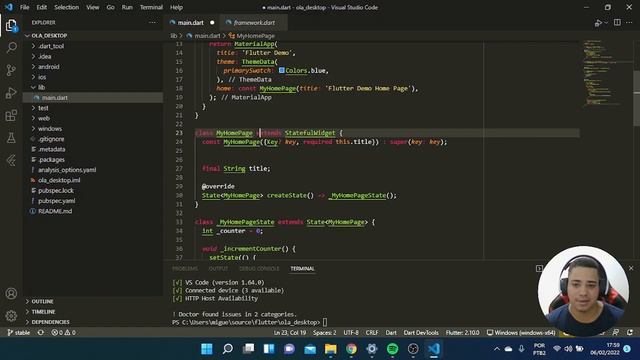640x360 pixels.
Task: Open Run and Debug view
Action: tap(11, 93)
